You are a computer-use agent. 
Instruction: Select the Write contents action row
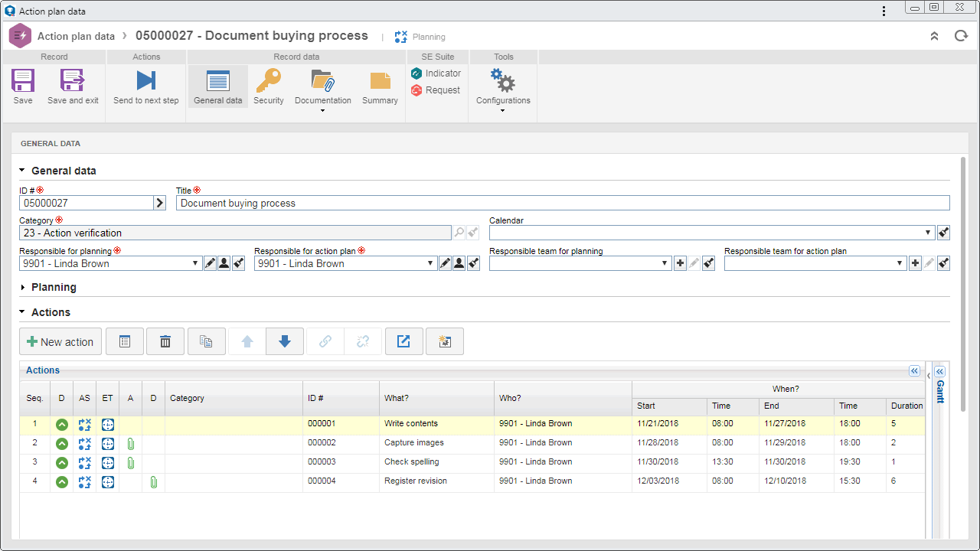pyautogui.click(x=472, y=424)
